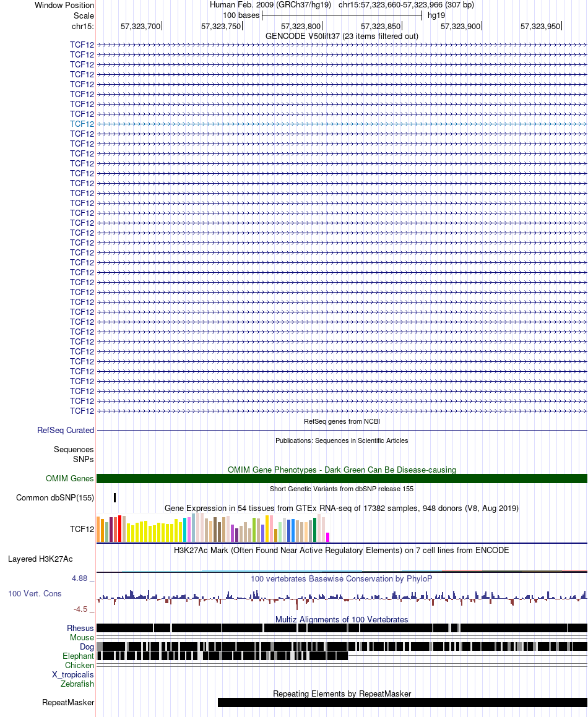The width and height of the screenshot is (588, 717).
Task: Click the Window Position label
Action: coord(64,5)
